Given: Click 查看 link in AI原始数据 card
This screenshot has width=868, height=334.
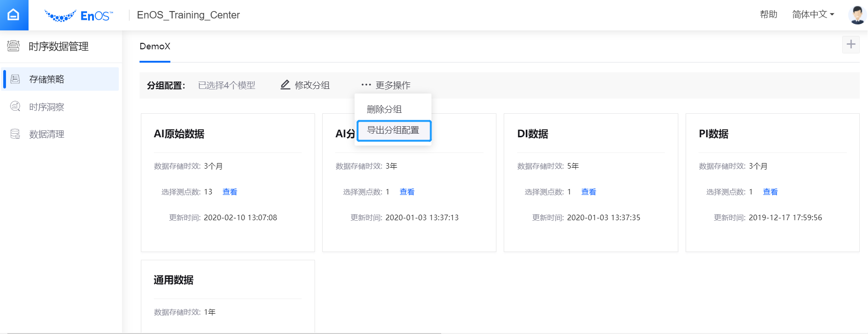Looking at the screenshot, I should pyautogui.click(x=230, y=192).
